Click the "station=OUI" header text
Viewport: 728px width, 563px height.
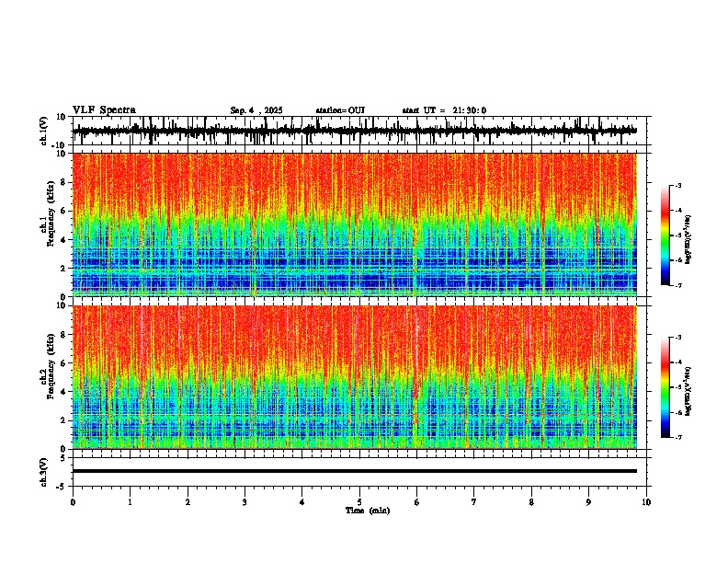[x=340, y=110]
